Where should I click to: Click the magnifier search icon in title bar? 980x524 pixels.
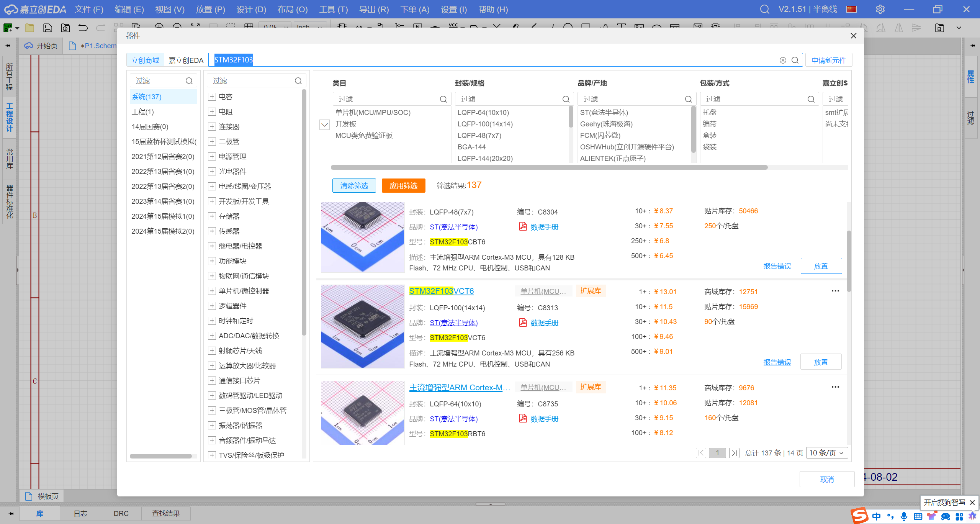click(764, 9)
